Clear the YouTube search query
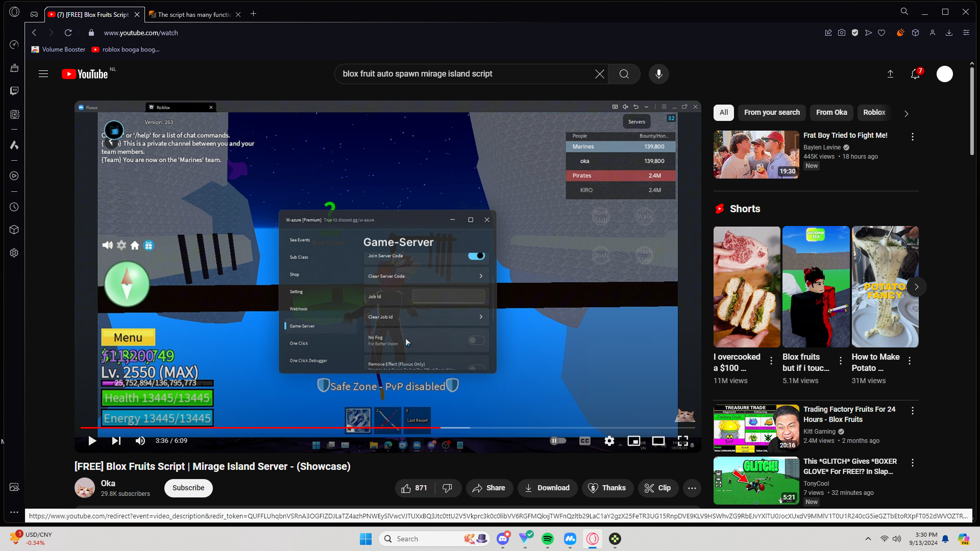980x551 pixels. click(600, 74)
